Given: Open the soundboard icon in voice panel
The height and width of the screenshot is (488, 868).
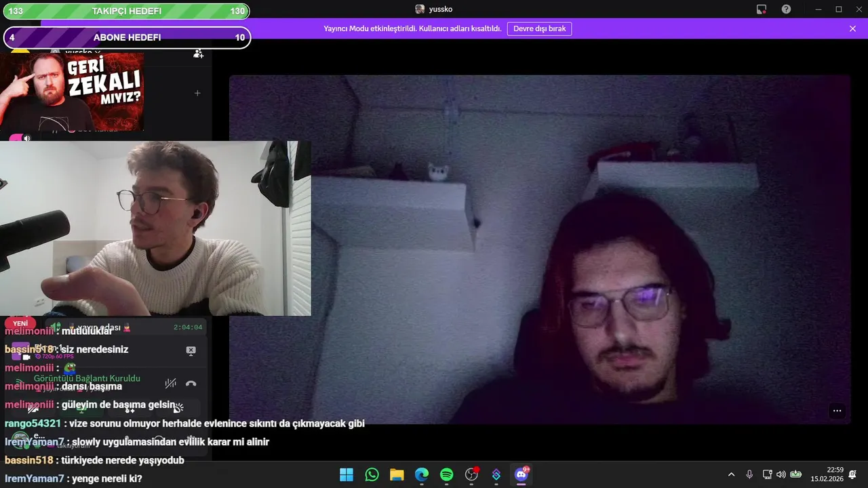Looking at the screenshot, I should pyautogui.click(x=178, y=408).
